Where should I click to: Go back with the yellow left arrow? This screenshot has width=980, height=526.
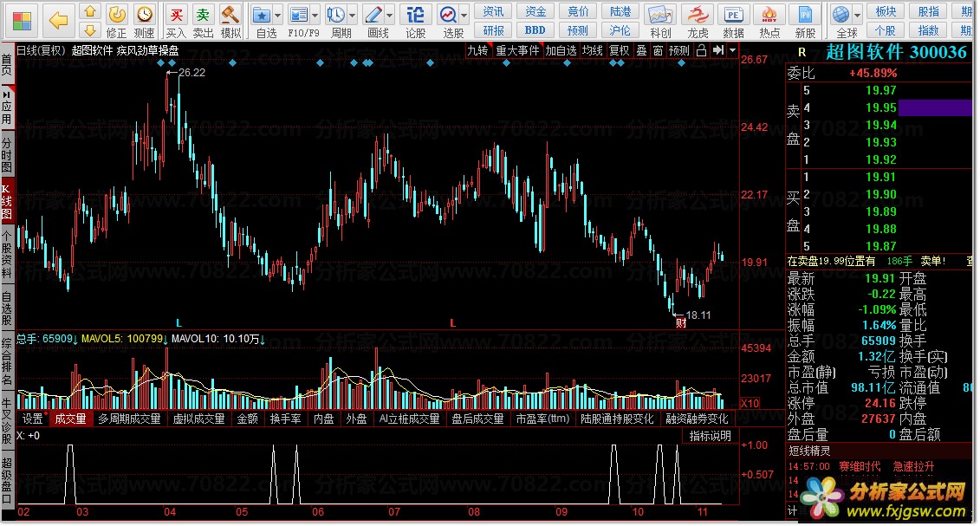(x=58, y=21)
